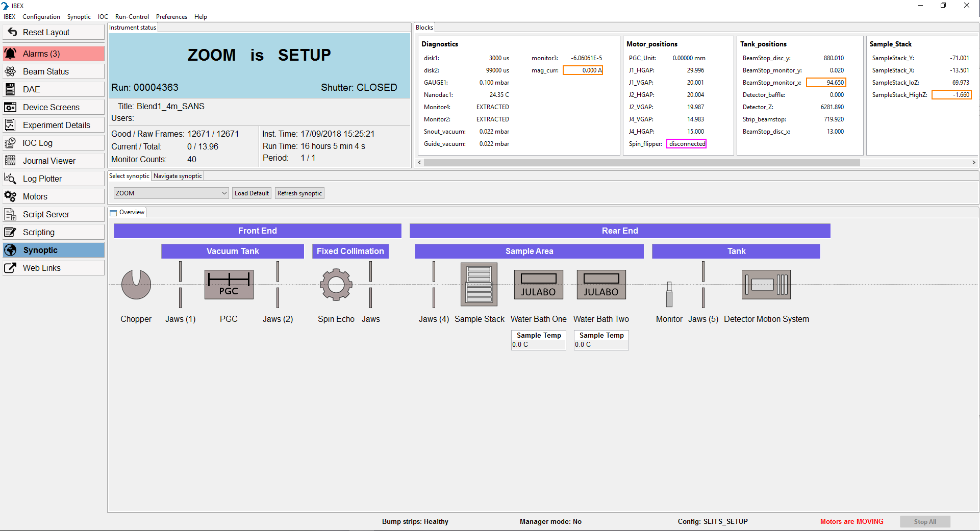Viewport: 980px width, 531px height.
Task: Open the Jaws (1) synoptic icon
Action: click(x=180, y=285)
